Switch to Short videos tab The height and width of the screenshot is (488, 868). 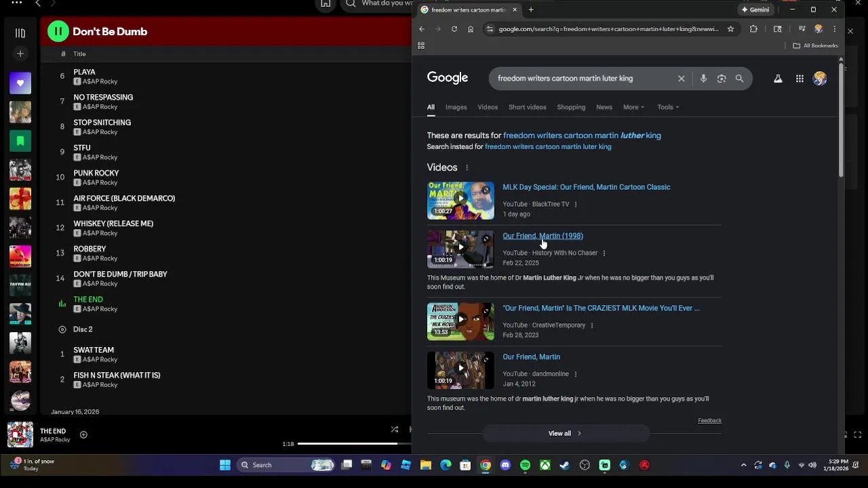528,107
